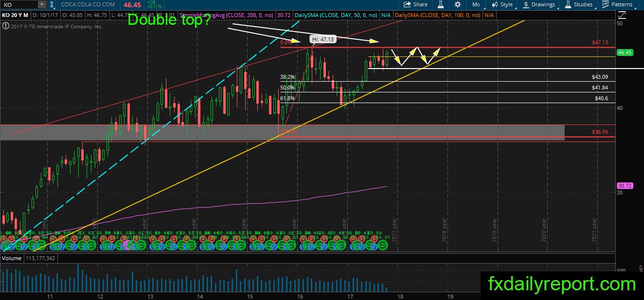Click the $36.56 Fibonacci level label
Viewport: 644px width, 300px height.
click(600, 132)
